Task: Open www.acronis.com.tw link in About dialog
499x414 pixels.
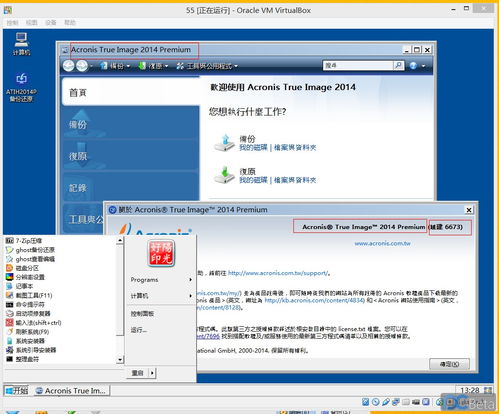Action: pos(382,243)
